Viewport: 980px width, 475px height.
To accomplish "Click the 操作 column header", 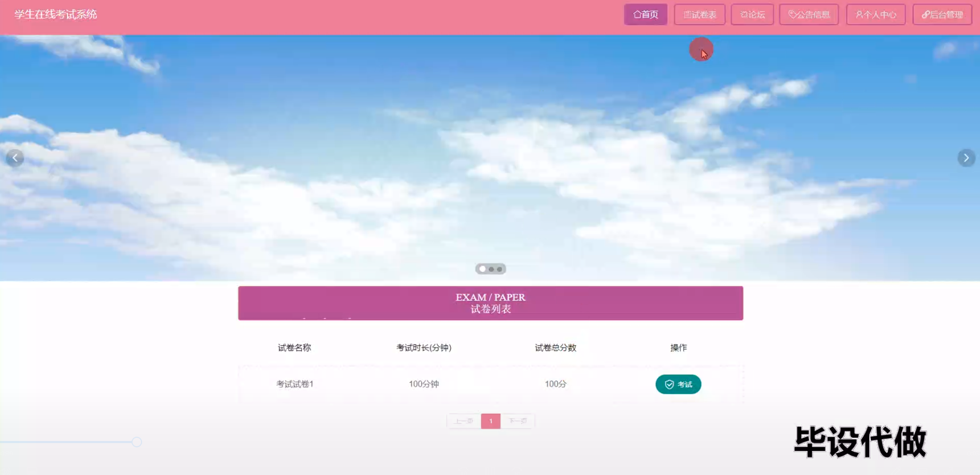I will click(678, 347).
